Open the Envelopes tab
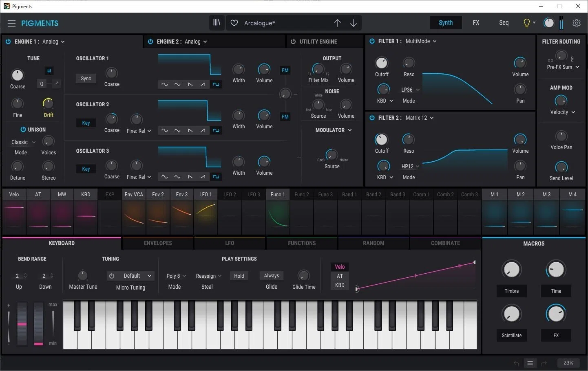The width and height of the screenshot is (588, 371). click(158, 243)
